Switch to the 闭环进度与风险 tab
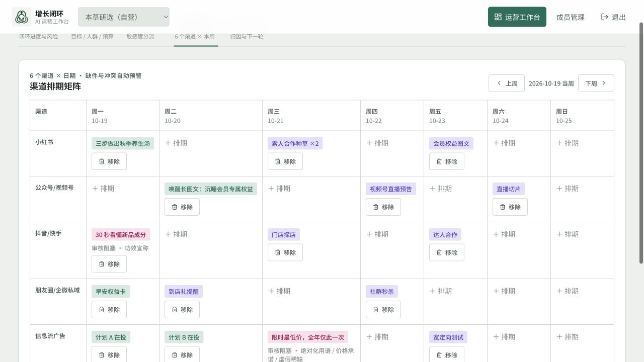 pos(39,37)
